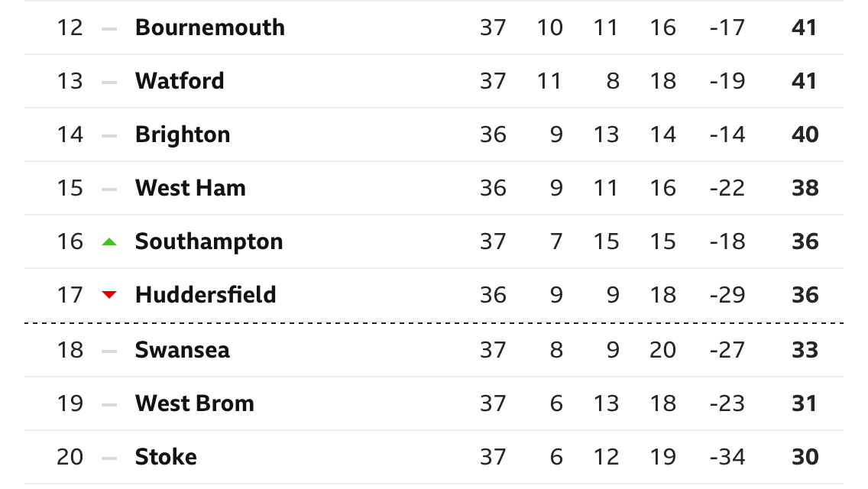Click Stoke's grey no-movement dash icon
The width and height of the screenshot is (868, 489).
pyautogui.click(x=109, y=458)
